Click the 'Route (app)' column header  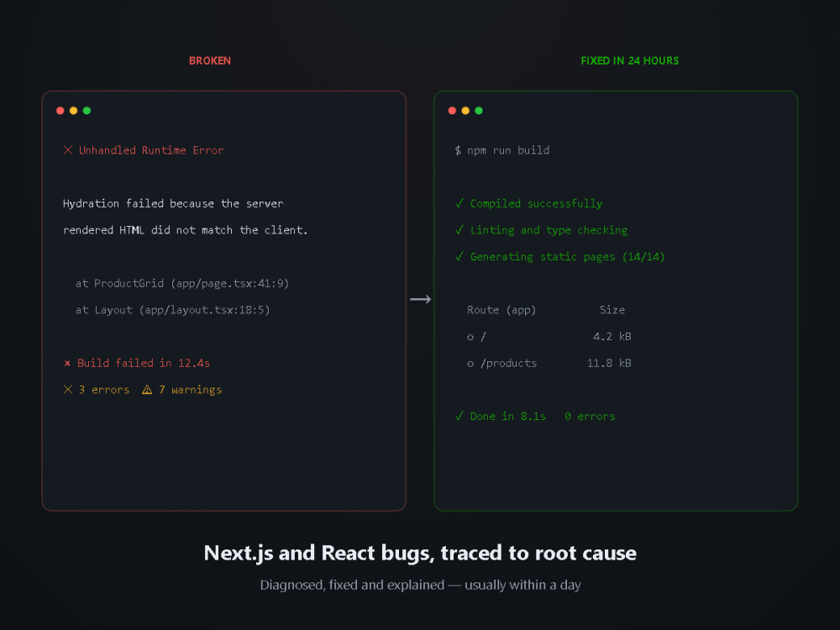click(501, 310)
